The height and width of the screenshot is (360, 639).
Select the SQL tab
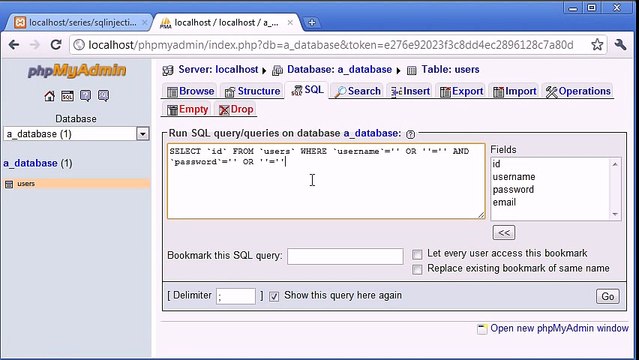tap(308, 90)
